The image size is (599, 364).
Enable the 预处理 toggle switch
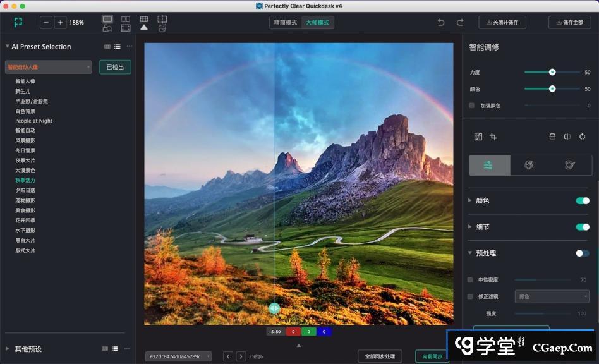coord(582,253)
